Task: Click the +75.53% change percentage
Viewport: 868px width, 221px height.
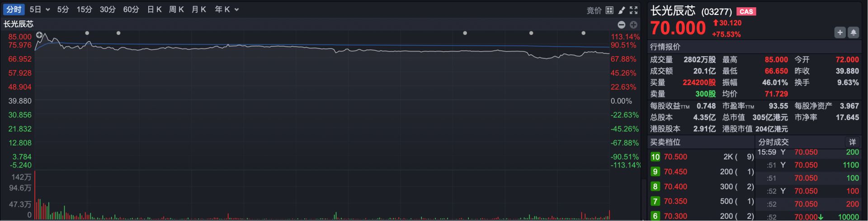Action: (x=726, y=34)
